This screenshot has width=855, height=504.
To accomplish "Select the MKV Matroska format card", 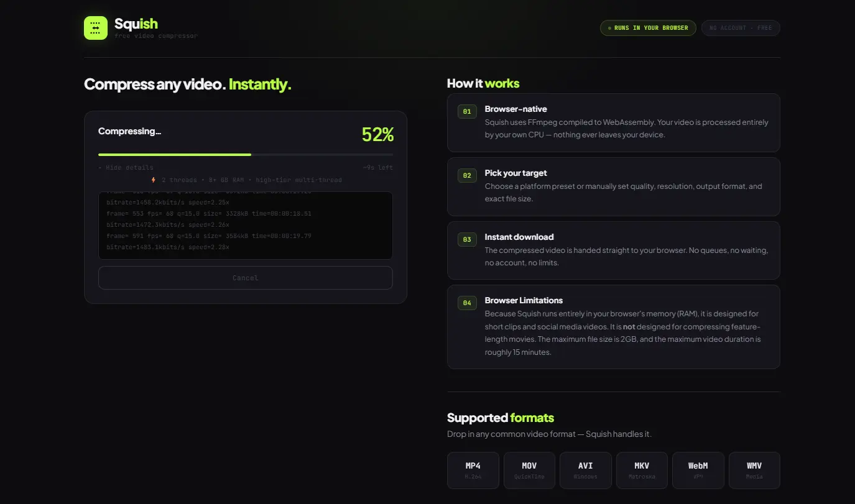I will (x=642, y=470).
